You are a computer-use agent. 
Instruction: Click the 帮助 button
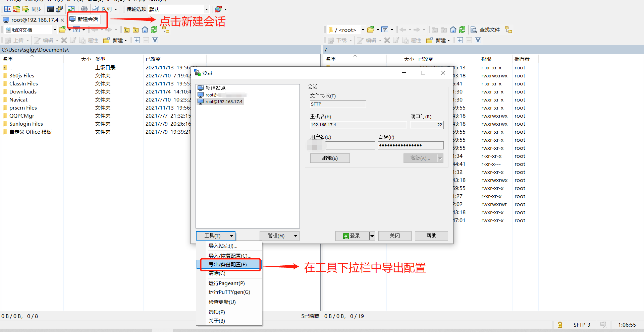pos(431,236)
